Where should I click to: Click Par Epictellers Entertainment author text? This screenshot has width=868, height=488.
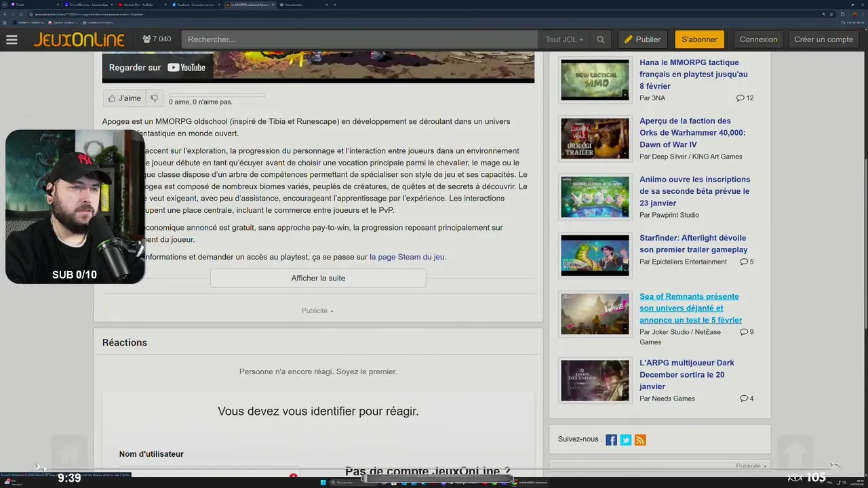pos(683,262)
